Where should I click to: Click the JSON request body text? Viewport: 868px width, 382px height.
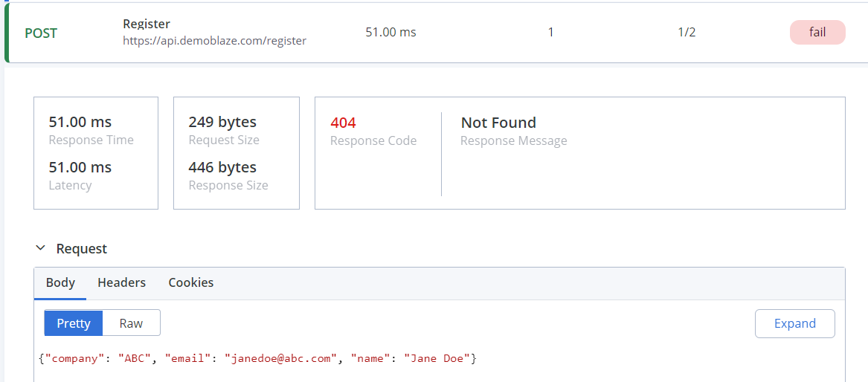coord(258,358)
